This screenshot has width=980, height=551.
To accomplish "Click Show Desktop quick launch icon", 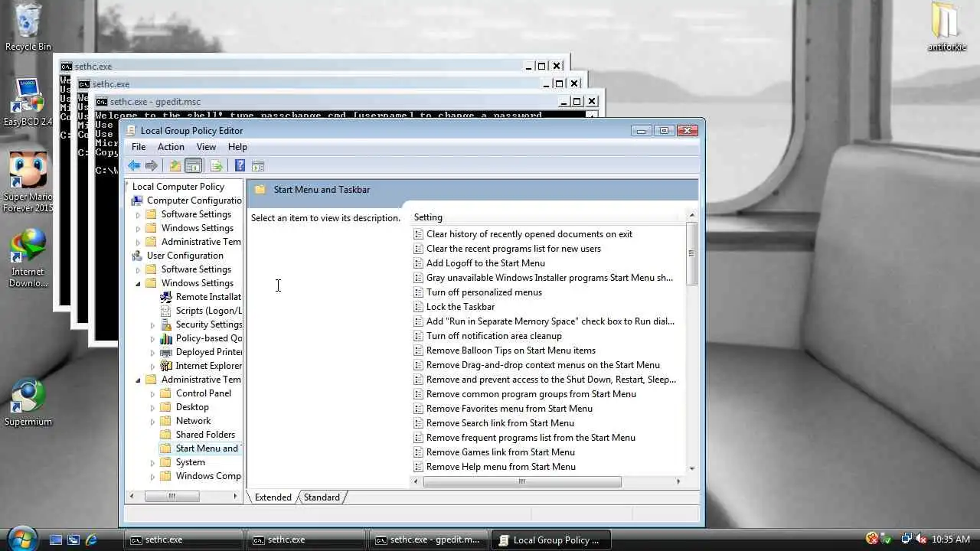I will pos(56,540).
